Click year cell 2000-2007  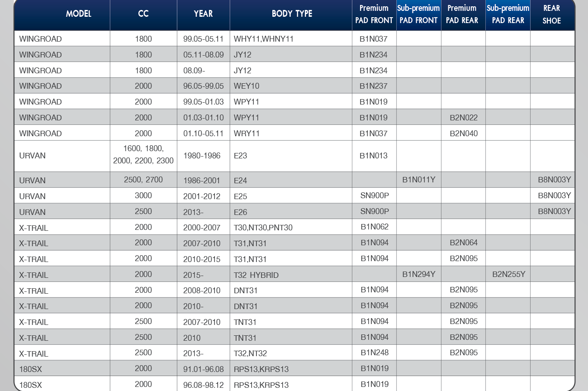[202, 228]
